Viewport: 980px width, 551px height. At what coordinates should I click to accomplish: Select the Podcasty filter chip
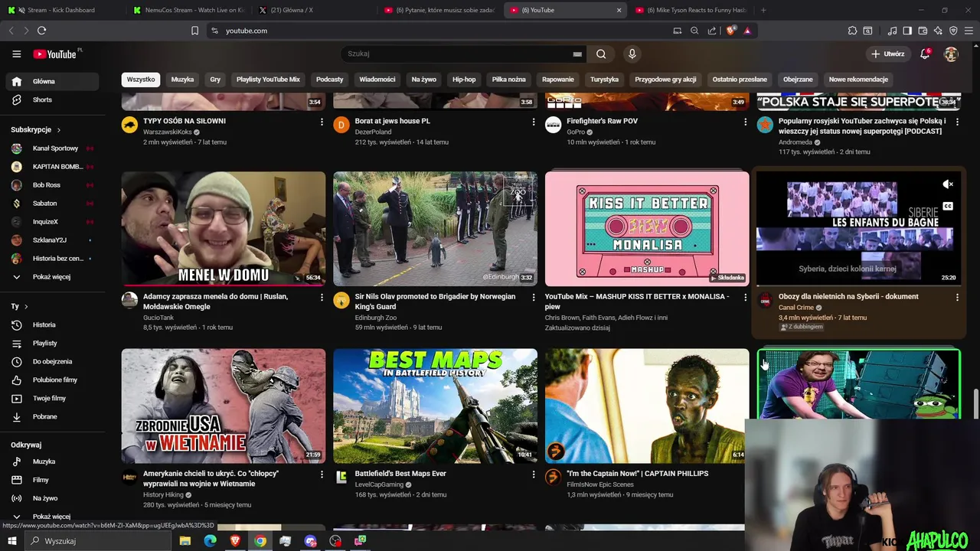click(x=330, y=80)
